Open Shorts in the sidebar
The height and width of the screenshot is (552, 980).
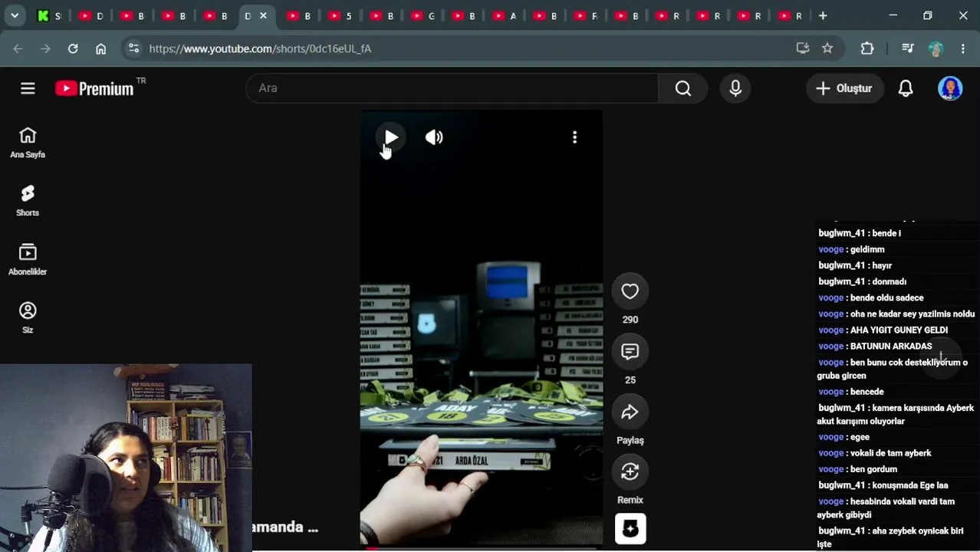28,201
